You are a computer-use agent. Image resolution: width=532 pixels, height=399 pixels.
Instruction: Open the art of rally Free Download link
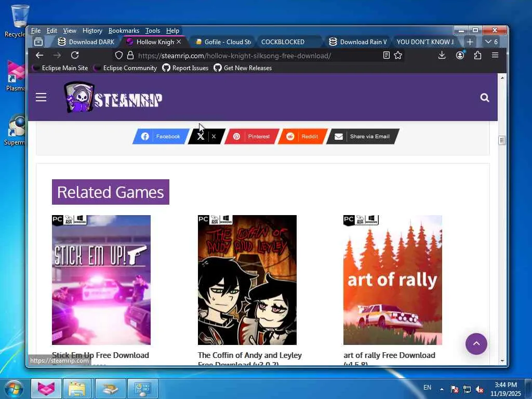pyautogui.click(x=389, y=358)
